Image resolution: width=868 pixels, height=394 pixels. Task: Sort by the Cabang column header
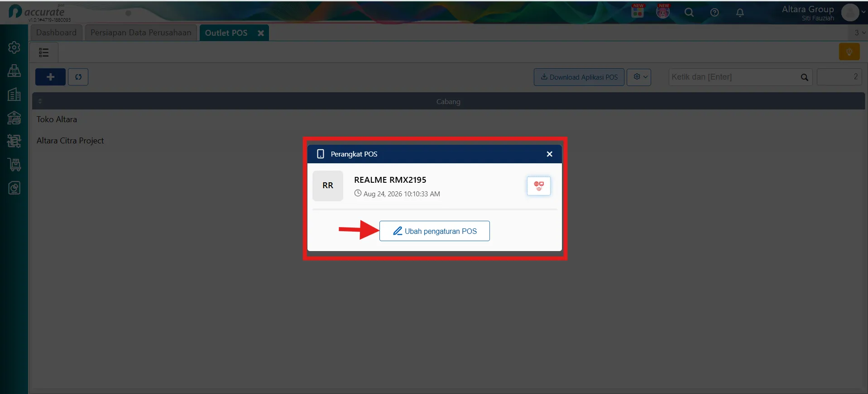point(448,101)
